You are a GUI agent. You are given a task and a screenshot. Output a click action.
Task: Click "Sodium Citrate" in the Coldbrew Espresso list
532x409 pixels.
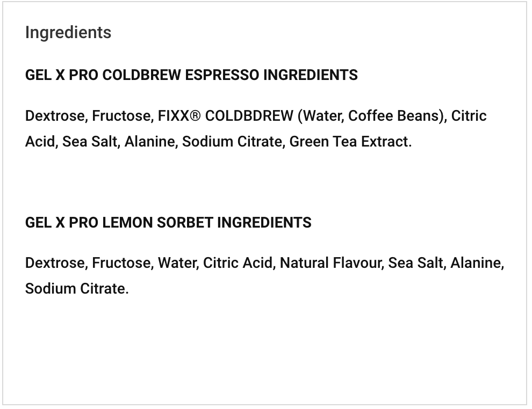(232, 142)
